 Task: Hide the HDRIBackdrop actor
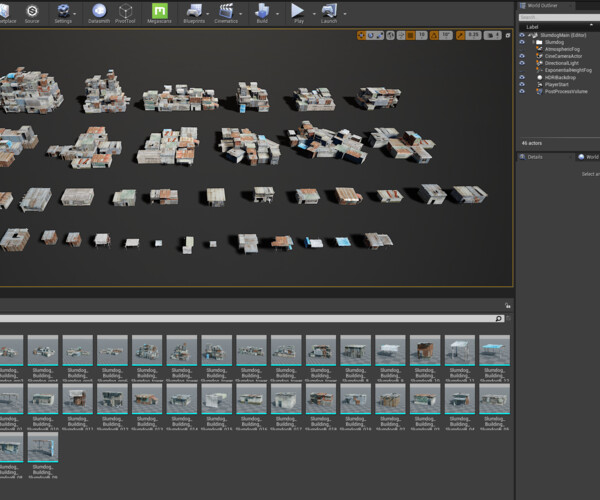[x=522, y=77]
